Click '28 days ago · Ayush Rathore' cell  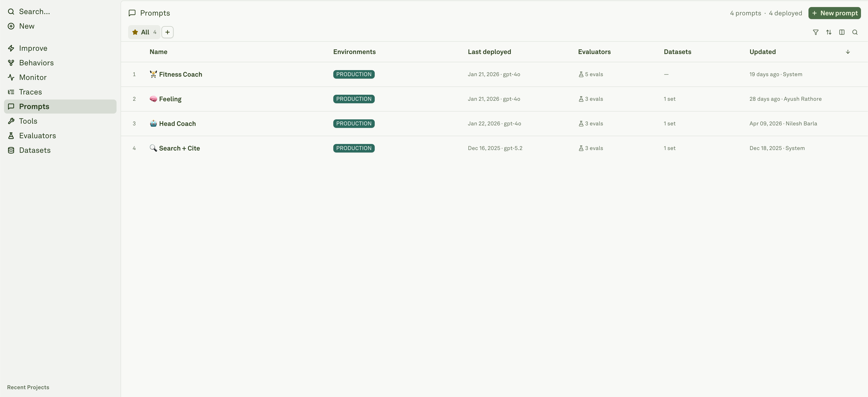pos(785,99)
